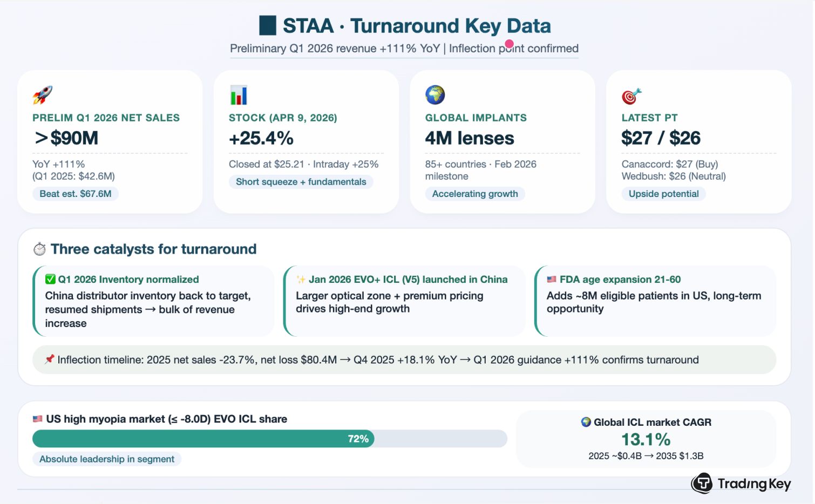Click the target icon above Latest PT
815x504 pixels.
point(631,96)
